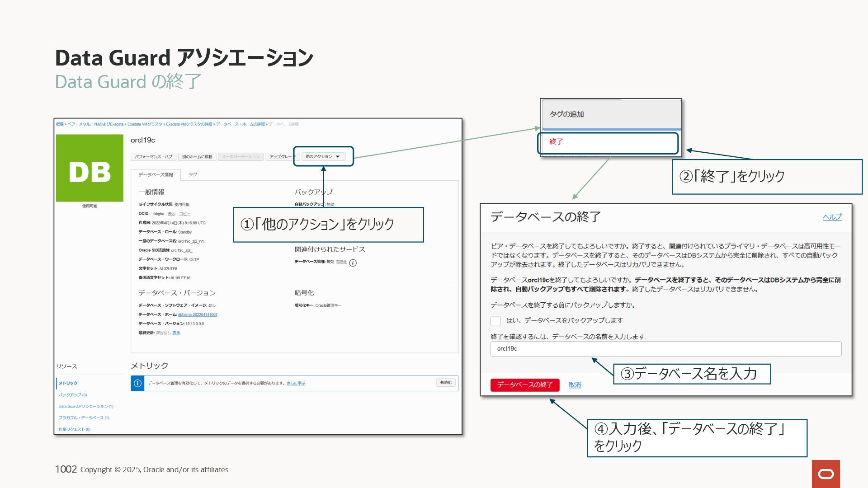Viewport: 868px width, 488px height.
Task: Click the 別のホームに移動 button
Action: coord(197,157)
